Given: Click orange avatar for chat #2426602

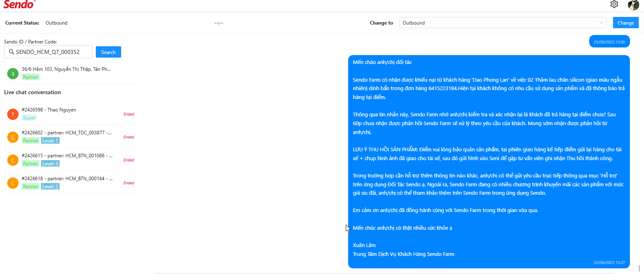Looking at the screenshot, I should pyautogui.click(x=13, y=137).
